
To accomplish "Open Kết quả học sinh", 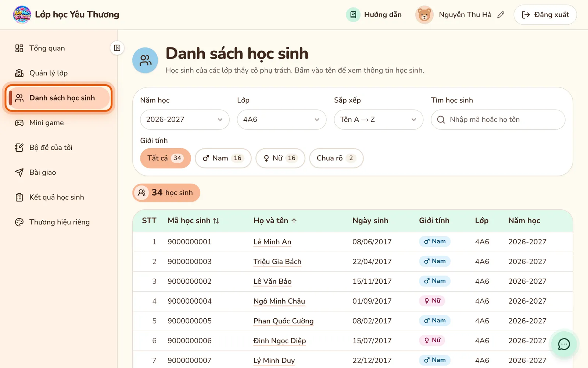I will pos(57,197).
